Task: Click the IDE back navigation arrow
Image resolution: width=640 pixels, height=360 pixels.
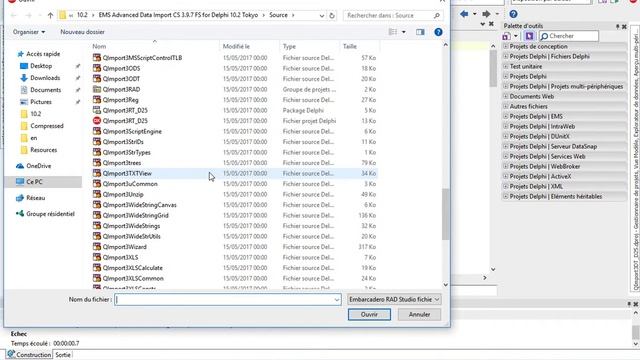Action: point(464,14)
